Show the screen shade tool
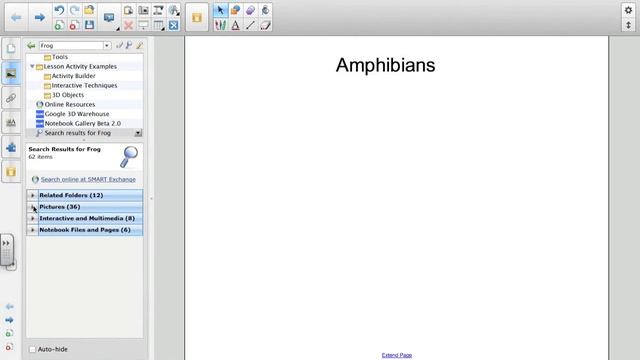 click(x=143, y=25)
